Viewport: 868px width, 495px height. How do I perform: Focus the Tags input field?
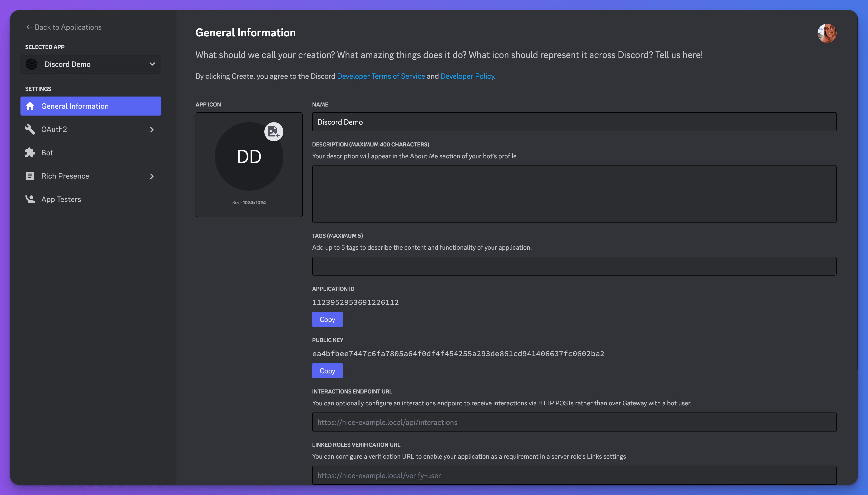(574, 266)
